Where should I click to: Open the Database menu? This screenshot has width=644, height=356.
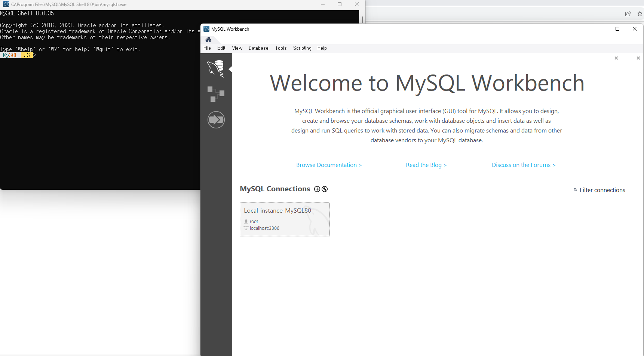click(258, 48)
